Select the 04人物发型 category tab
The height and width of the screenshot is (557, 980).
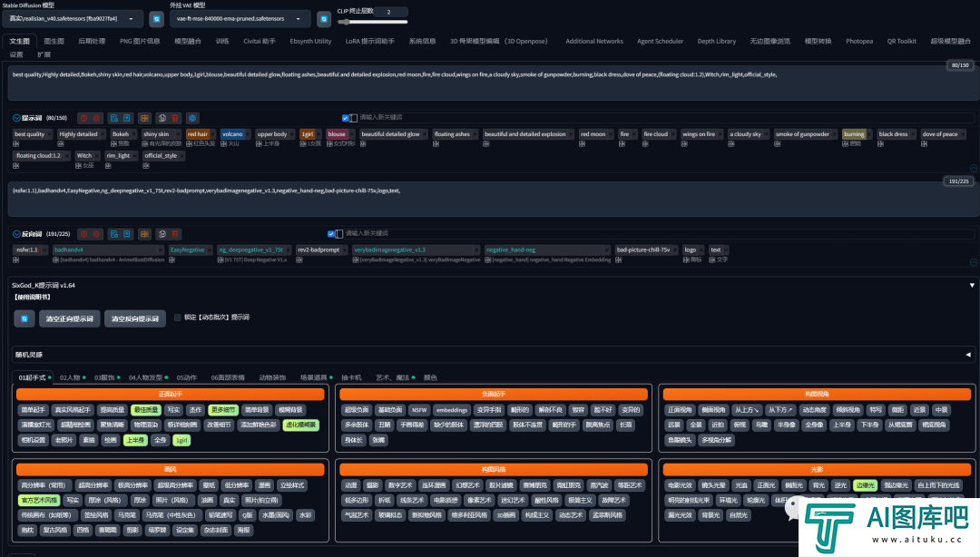pos(145,377)
